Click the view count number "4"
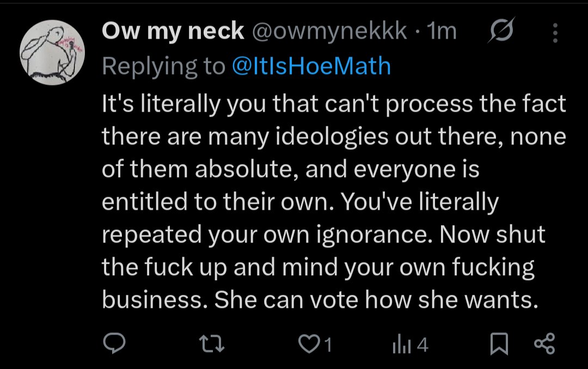 [423, 344]
